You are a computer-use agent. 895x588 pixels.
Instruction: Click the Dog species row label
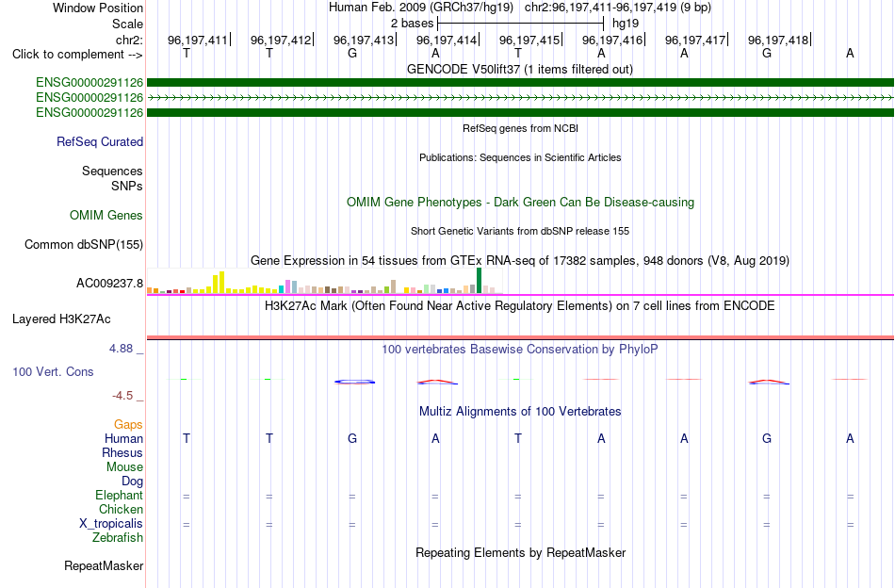click(x=132, y=482)
